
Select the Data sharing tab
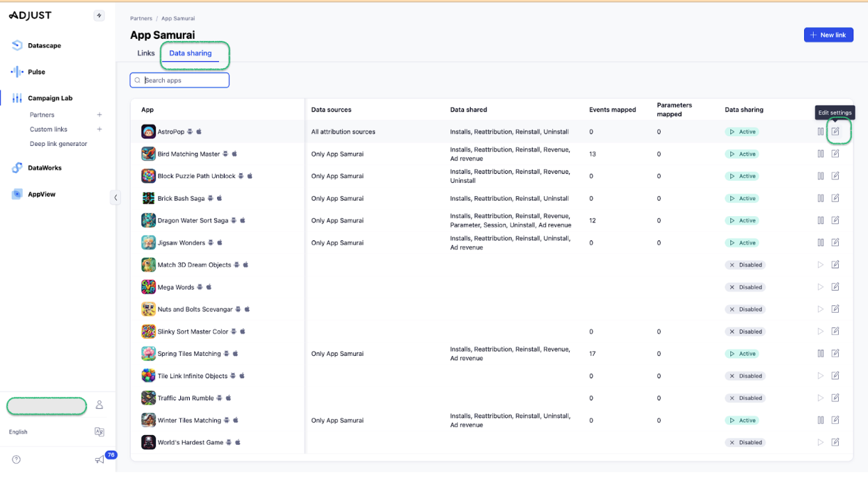click(191, 53)
